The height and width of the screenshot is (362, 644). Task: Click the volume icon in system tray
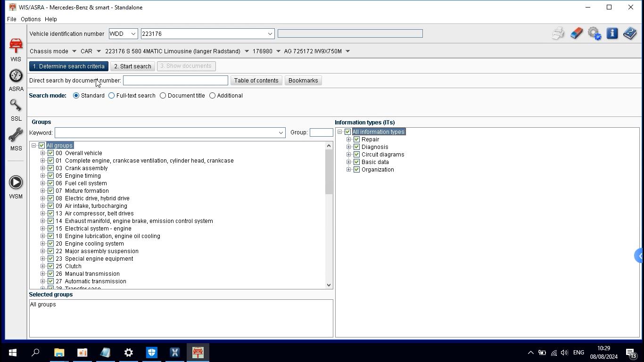564,353
